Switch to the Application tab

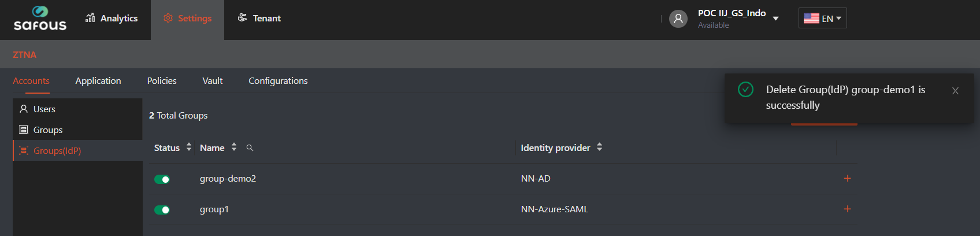[x=98, y=81]
